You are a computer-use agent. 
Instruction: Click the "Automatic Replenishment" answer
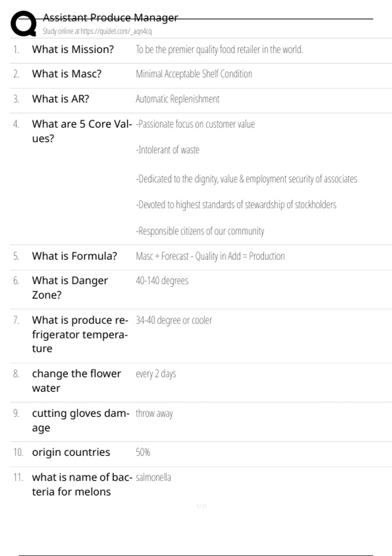tap(177, 99)
